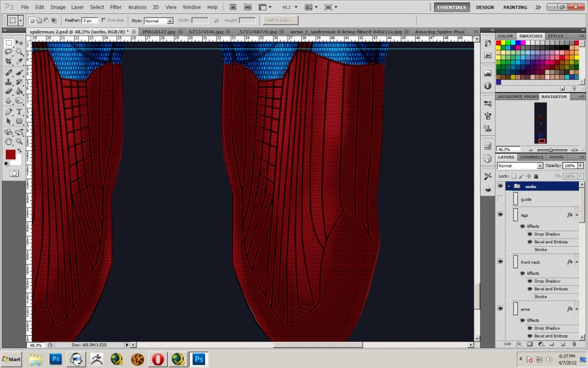
Task: Click the Essentials workspace button
Action: (x=451, y=7)
